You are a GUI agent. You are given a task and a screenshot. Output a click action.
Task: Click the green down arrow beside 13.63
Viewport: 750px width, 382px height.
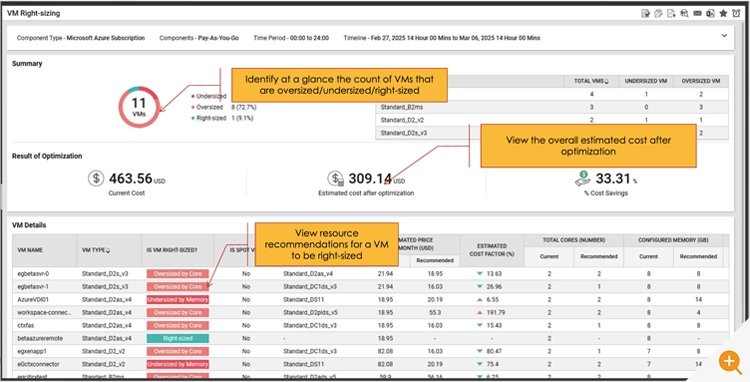click(x=480, y=274)
